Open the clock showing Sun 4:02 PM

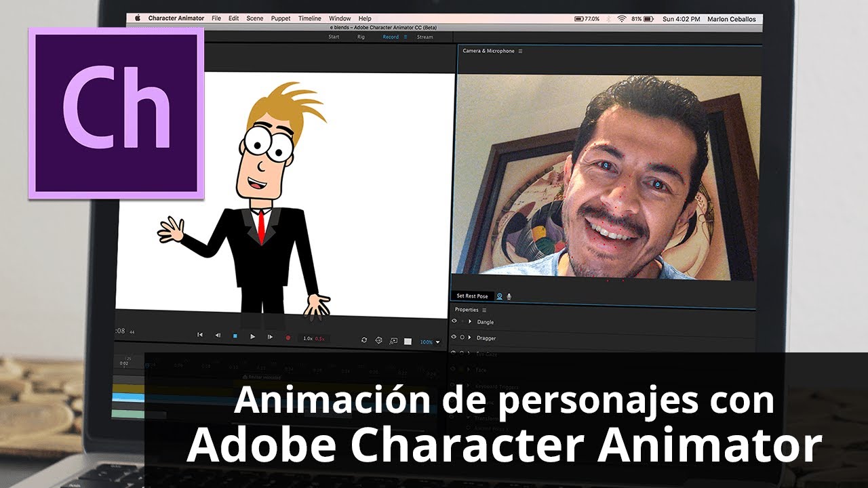680,19
